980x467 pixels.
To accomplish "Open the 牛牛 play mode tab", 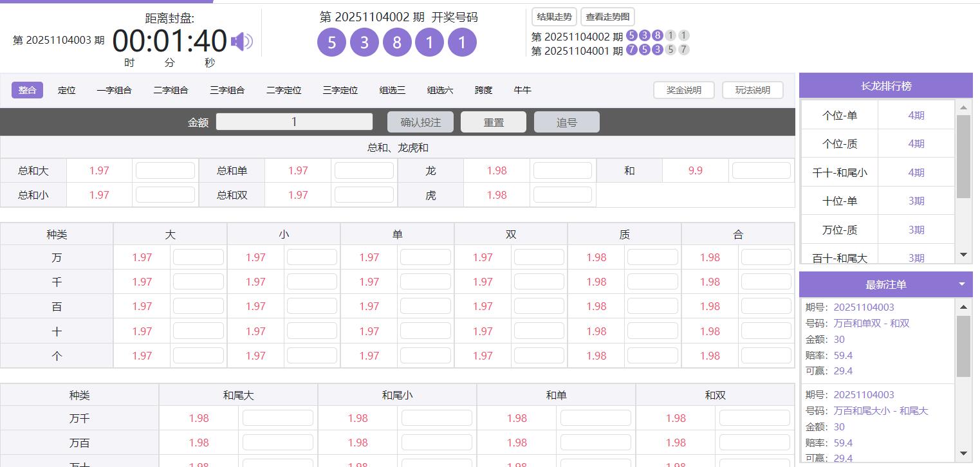I will pyautogui.click(x=522, y=89).
